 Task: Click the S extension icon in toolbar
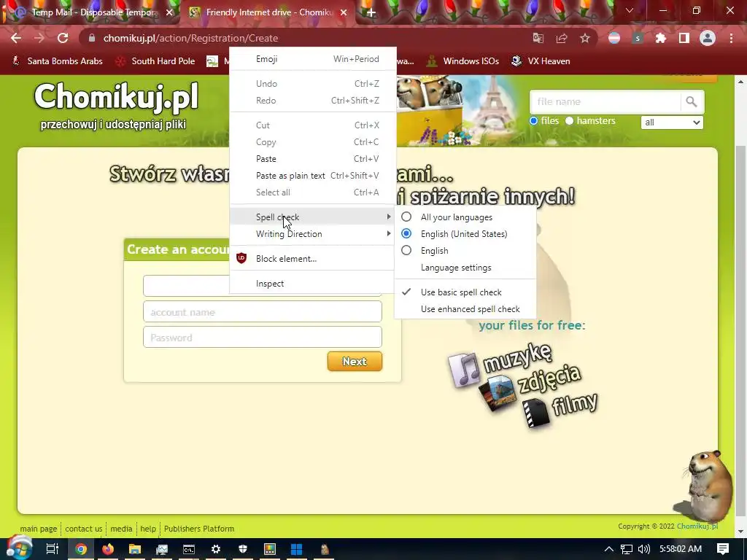pyautogui.click(x=638, y=38)
